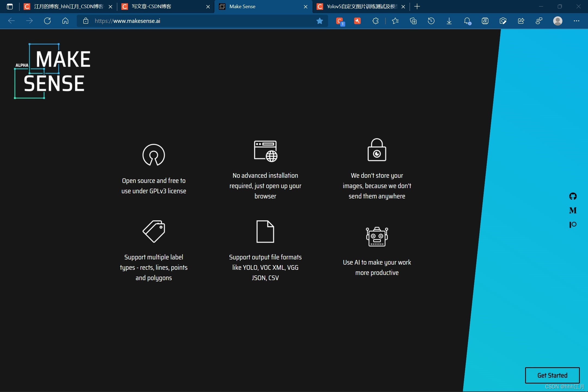Switch to the Yolov5自定义图片训练 tab
The height and width of the screenshot is (392, 588).
point(361,7)
